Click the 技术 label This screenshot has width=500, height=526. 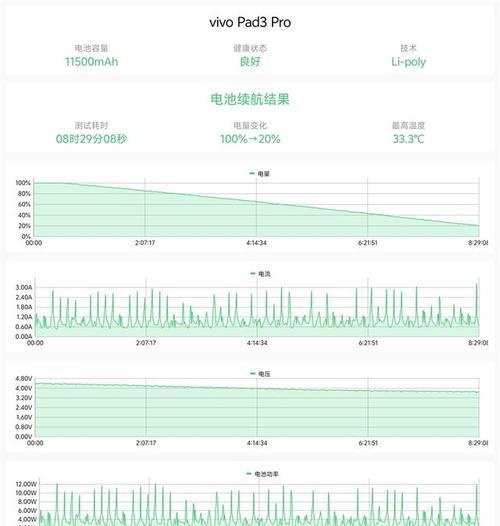click(408, 48)
